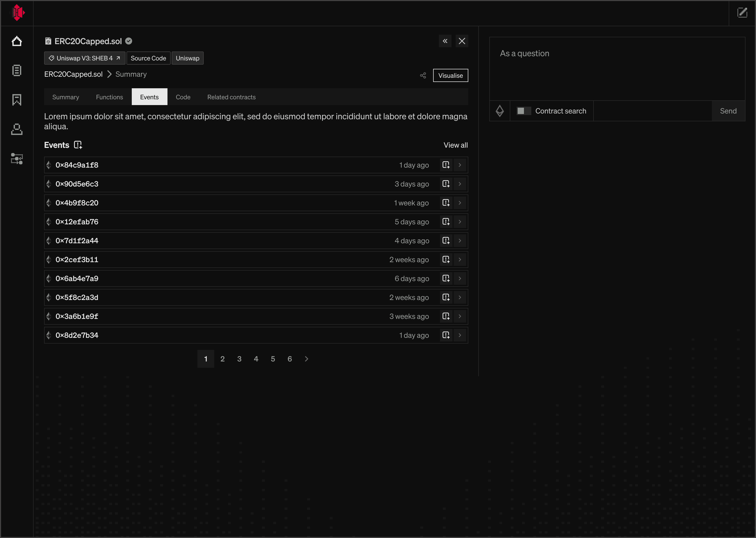Click the user profile sidebar icon
The height and width of the screenshot is (538, 756).
pyautogui.click(x=17, y=129)
